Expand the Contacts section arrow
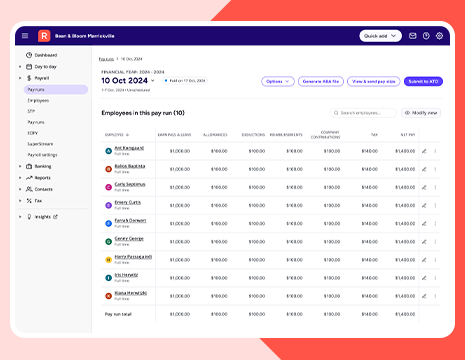Viewport: 465px width, 360px height. click(20, 189)
